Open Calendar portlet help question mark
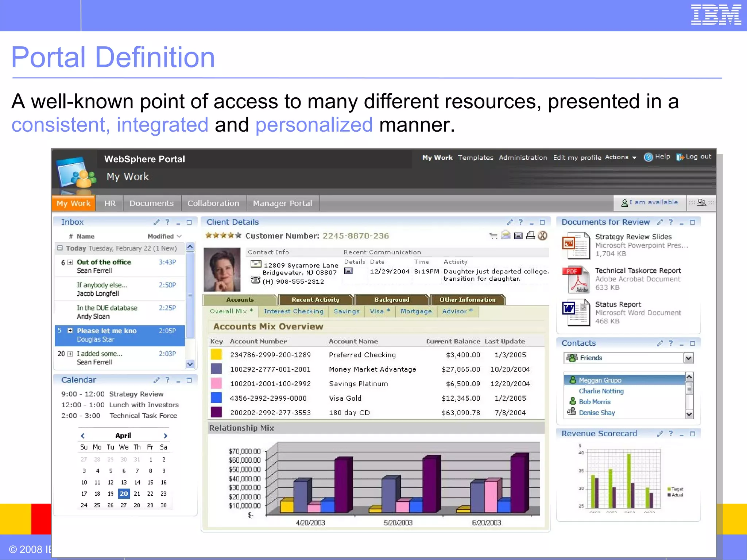Screen dimensions: 747x560 coord(167,380)
